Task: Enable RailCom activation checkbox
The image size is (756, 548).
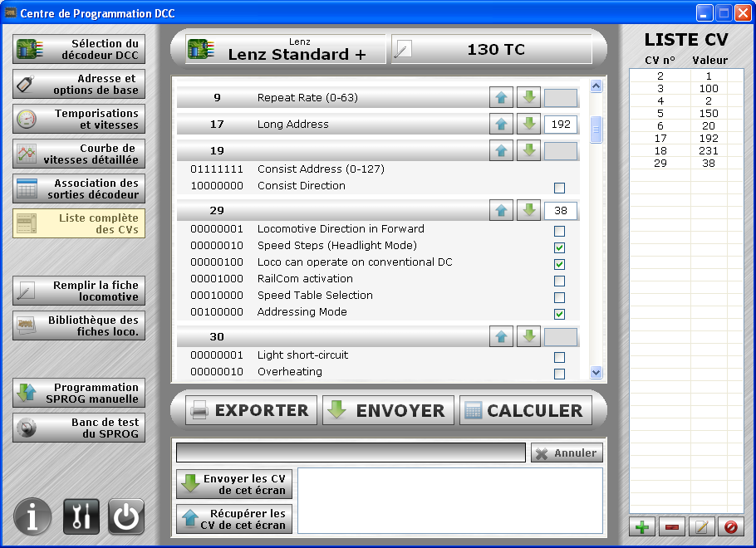Action: point(559,281)
